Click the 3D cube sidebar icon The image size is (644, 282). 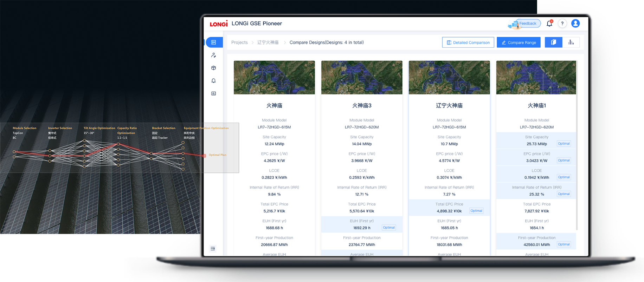click(x=214, y=68)
